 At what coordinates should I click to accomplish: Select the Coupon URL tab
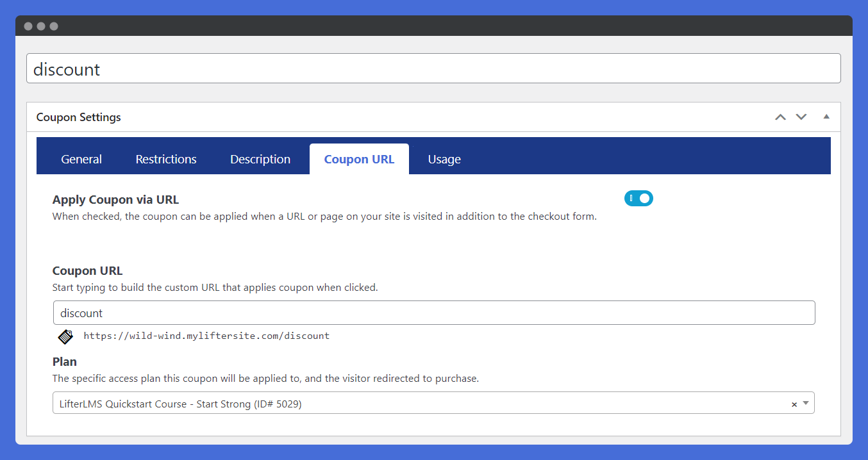click(359, 160)
